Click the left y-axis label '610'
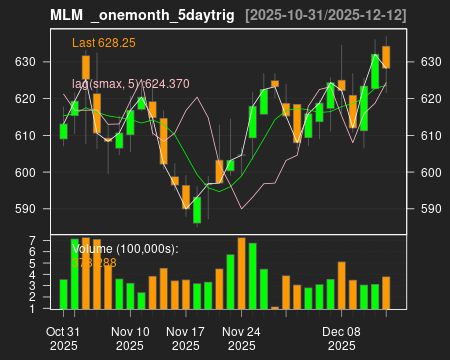Screen dimensions: 450x360 pyautogui.click(x=25, y=136)
